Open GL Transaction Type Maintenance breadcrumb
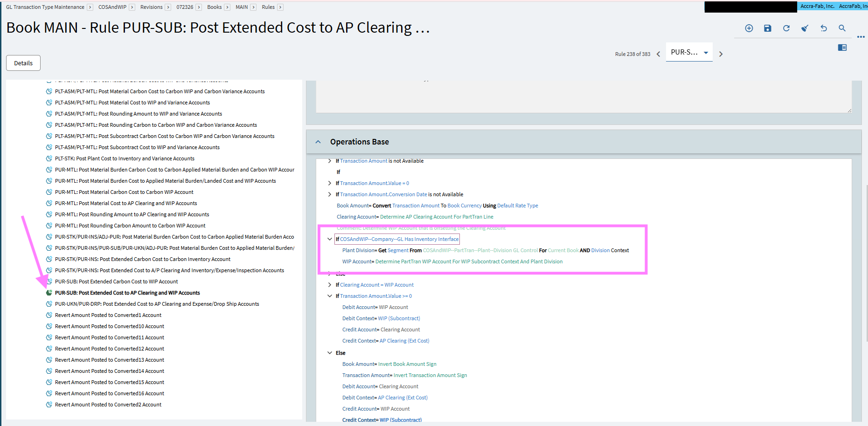This screenshot has width=868, height=426. click(45, 7)
